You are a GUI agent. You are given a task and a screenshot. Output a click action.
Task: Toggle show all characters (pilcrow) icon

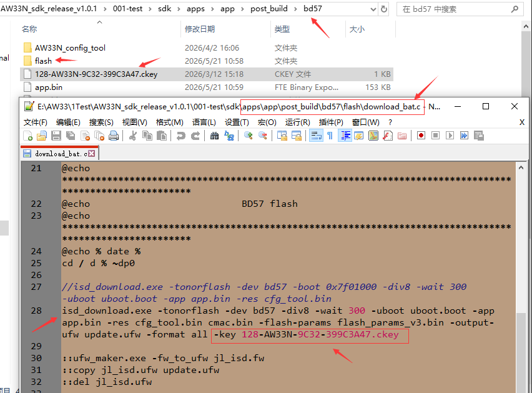tap(330, 136)
